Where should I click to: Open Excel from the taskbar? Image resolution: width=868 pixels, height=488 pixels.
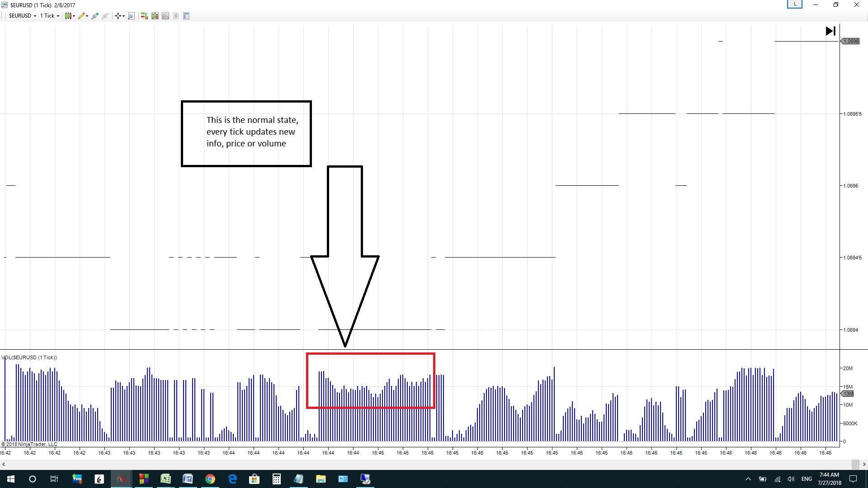(x=165, y=479)
